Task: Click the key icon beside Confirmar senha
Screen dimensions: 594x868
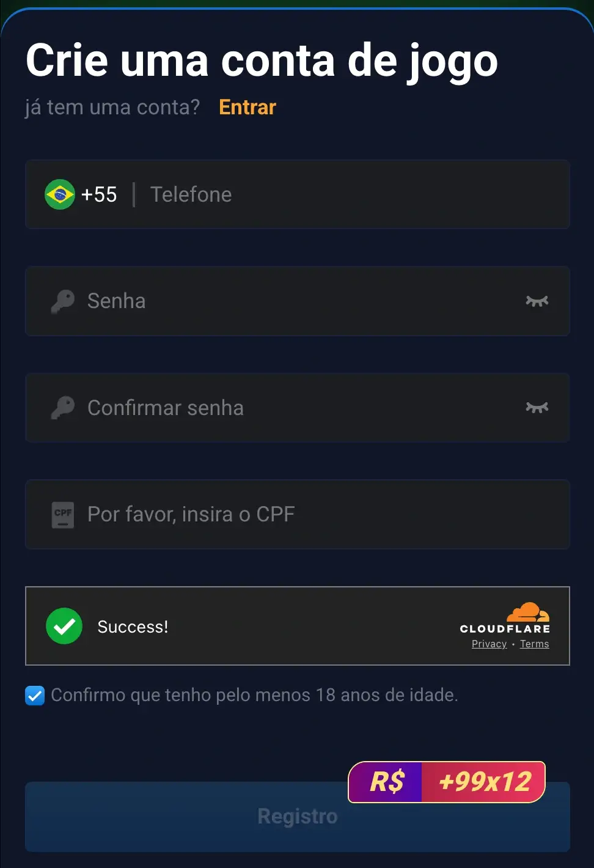Action: coord(62,408)
